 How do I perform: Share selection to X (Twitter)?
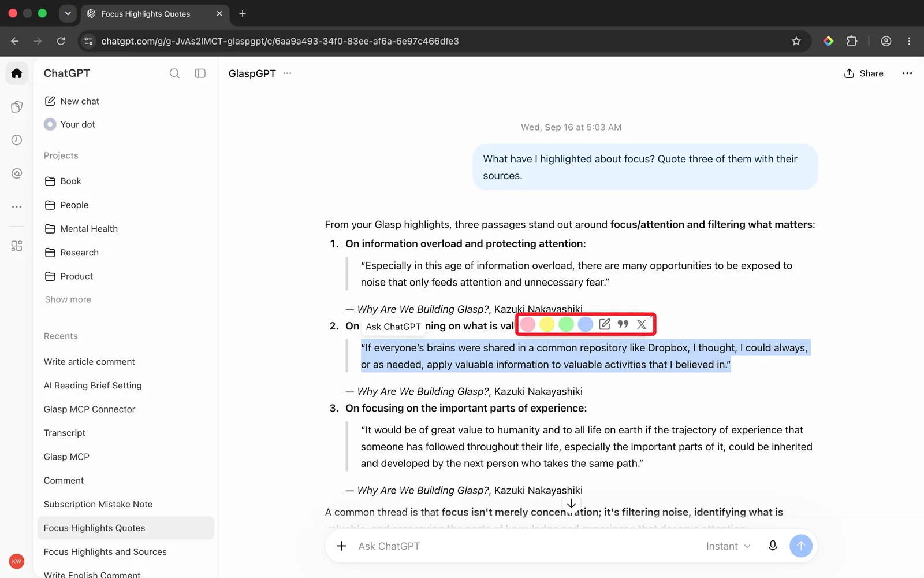642,324
